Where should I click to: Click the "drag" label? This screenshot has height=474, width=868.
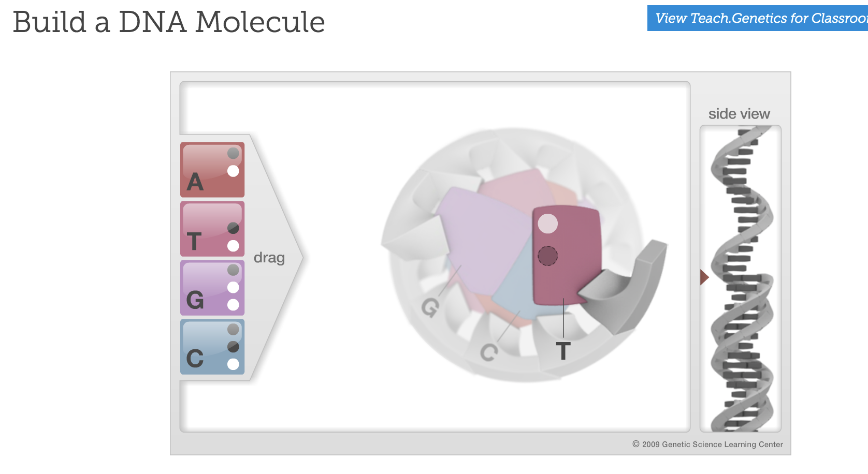click(x=269, y=258)
